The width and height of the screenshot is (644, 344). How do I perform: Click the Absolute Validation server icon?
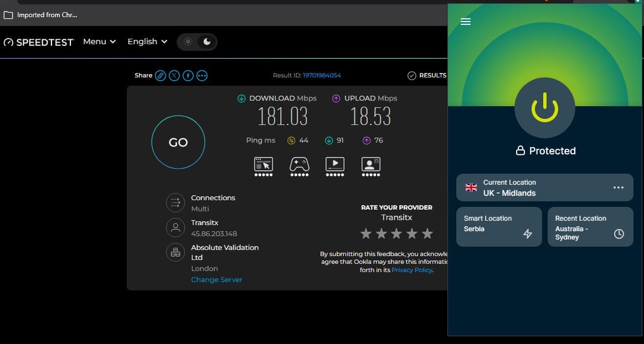click(x=176, y=252)
